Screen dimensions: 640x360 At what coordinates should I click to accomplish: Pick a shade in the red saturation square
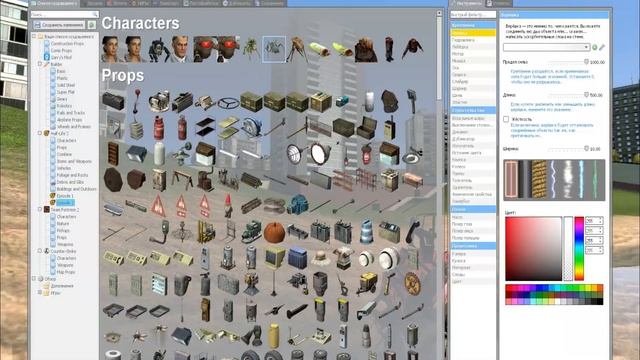coord(533,248)
